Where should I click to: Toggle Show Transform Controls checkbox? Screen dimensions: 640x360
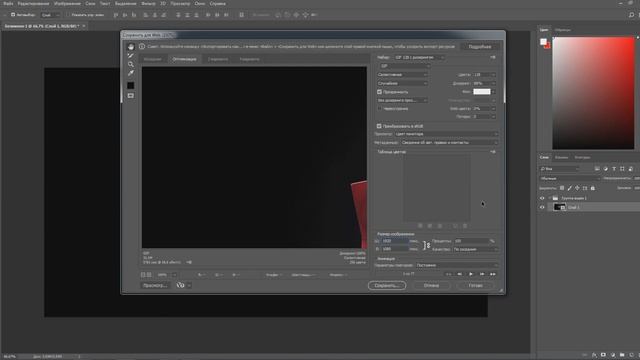click(x=68, y=15)
